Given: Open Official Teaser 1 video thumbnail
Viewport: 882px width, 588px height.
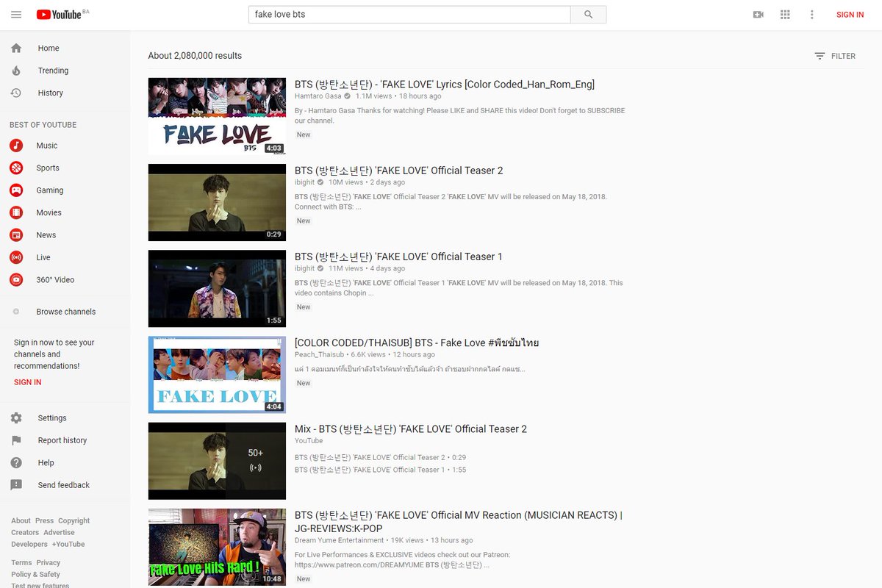Looking at the screenshot, I should point(217,288).
